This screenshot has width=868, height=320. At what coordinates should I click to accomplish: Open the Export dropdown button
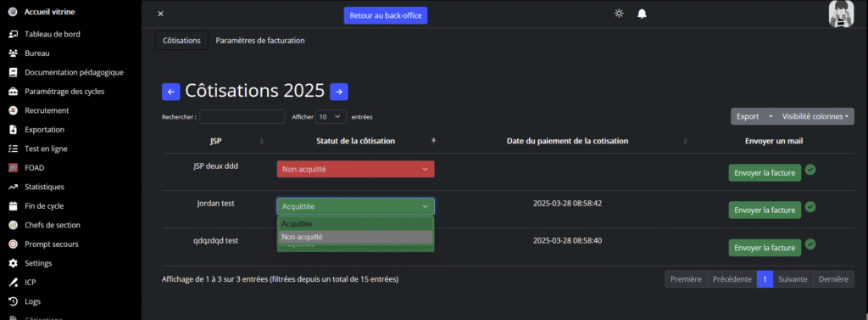click(753, 116)
